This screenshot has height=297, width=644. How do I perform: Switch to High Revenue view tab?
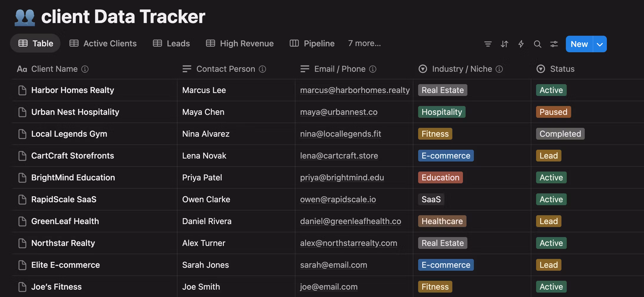pyautogui.click(x=240, y=43)
